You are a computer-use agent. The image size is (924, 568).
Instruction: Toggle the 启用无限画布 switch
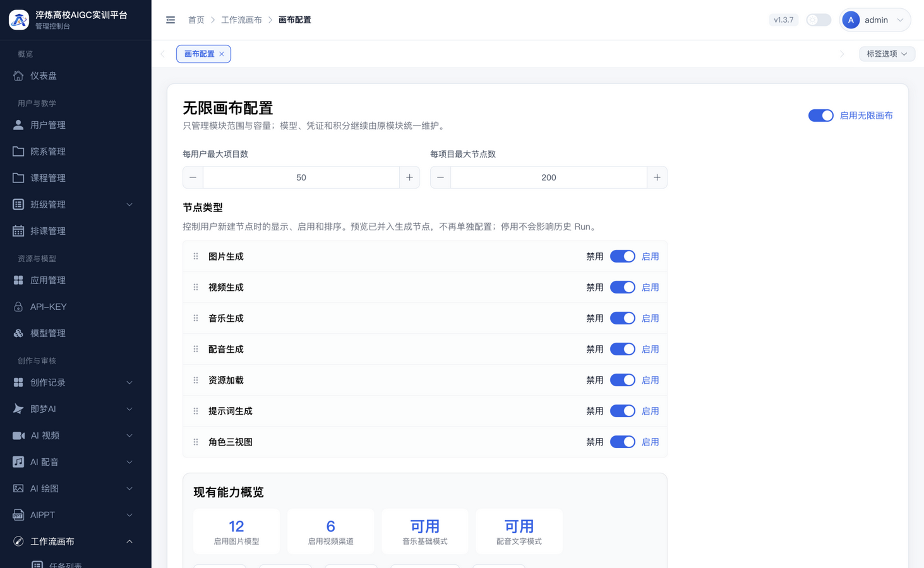(820, 115)
